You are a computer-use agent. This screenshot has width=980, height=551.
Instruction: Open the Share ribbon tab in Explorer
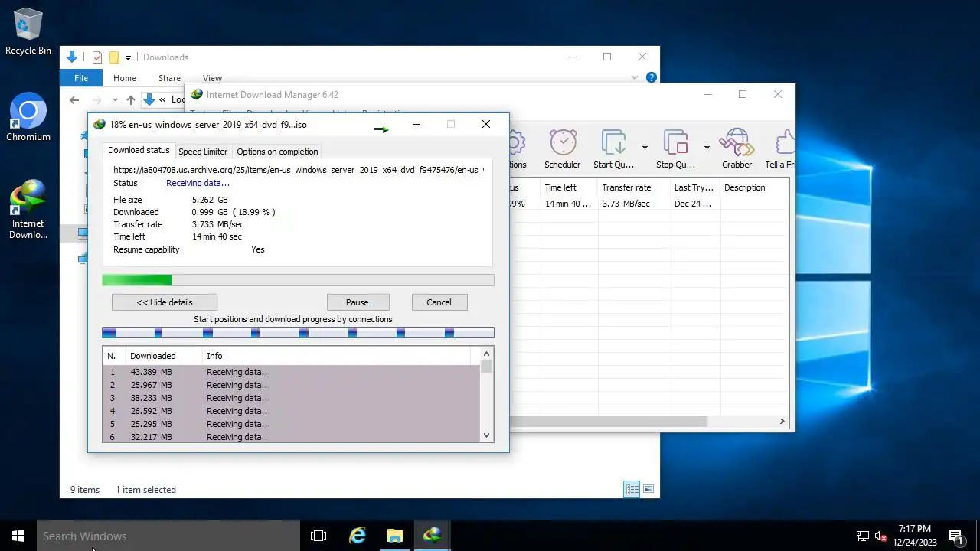pos(170,78)
